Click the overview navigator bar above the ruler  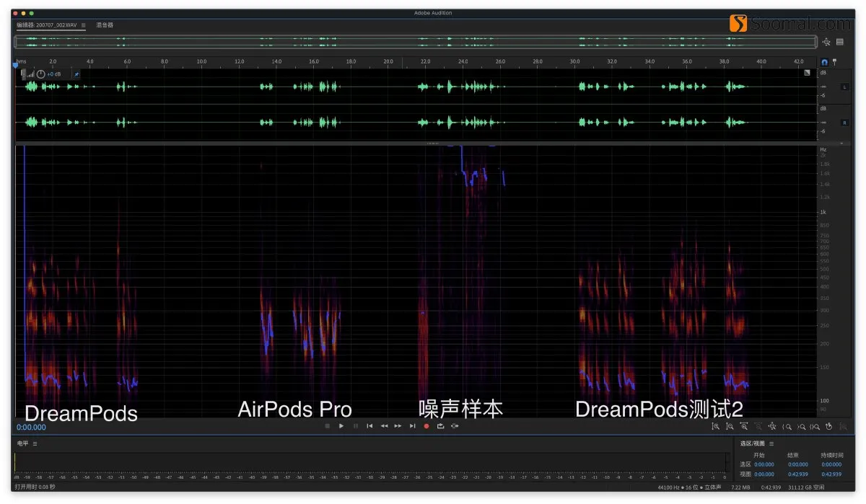pos(416,42)
